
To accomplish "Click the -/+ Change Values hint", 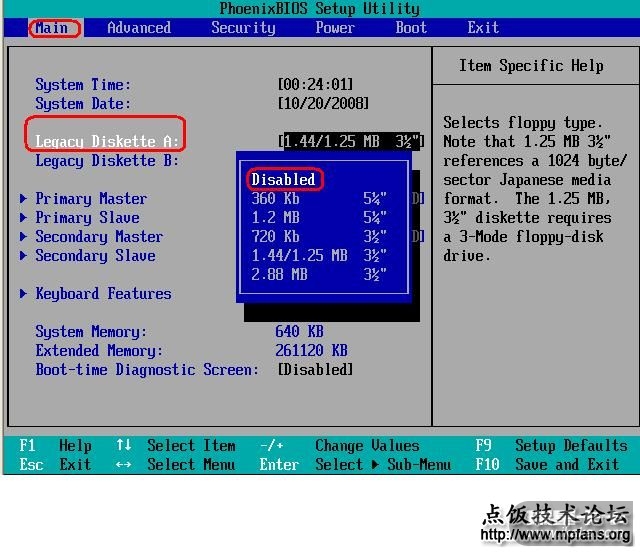I will tap(339, 445).
